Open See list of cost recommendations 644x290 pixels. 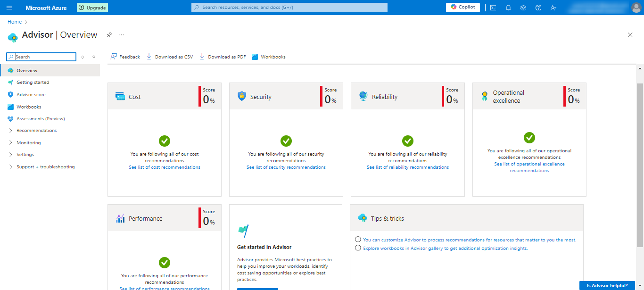pyautogui.click(x=165, y=167)
